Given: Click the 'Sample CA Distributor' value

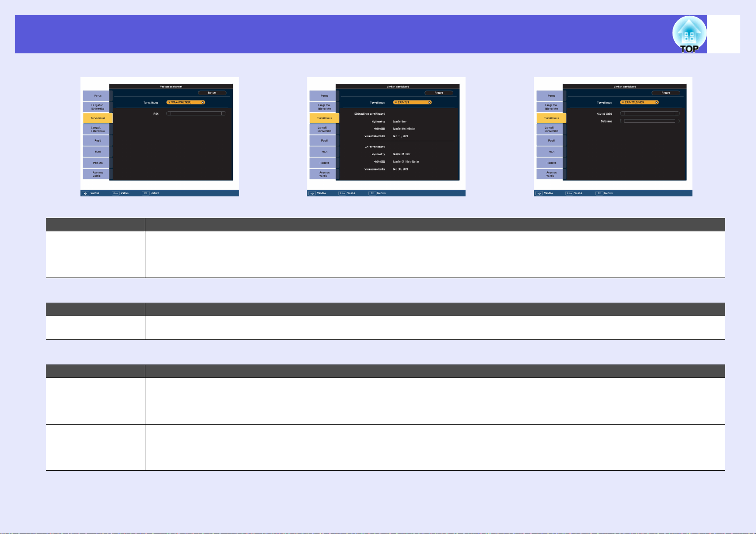Looking at the screenshot, I should [x=406, y=161].
